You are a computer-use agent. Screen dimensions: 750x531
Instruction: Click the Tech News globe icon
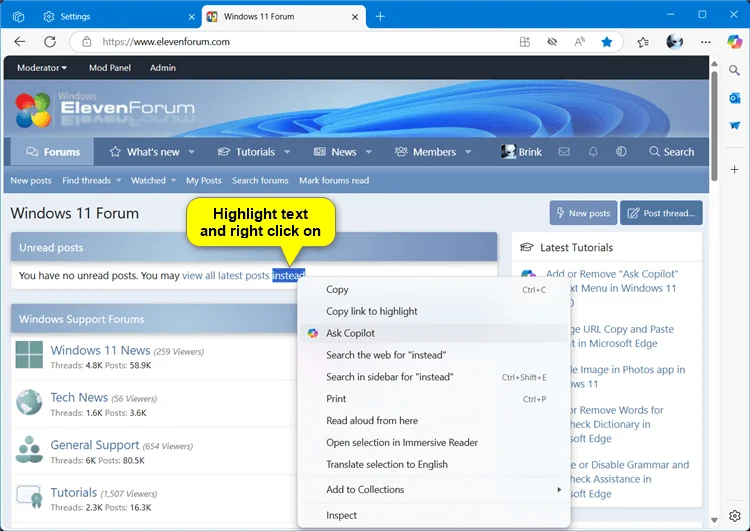29,402
